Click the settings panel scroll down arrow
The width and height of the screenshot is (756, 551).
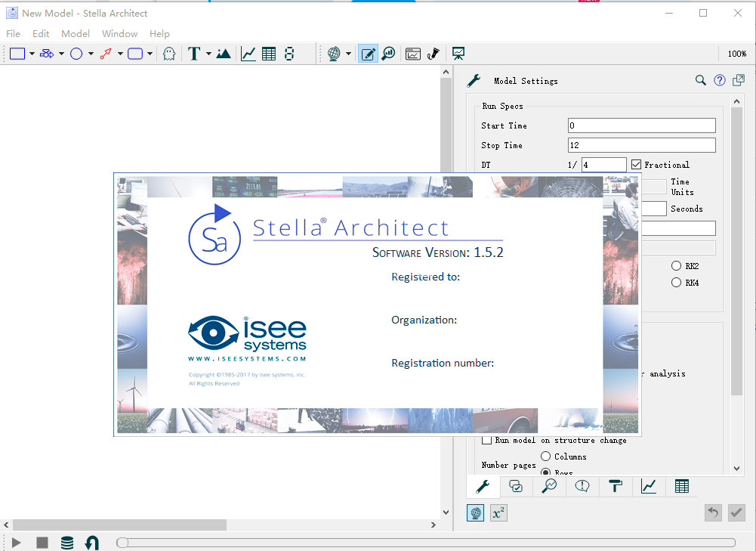tap(736, 468)
